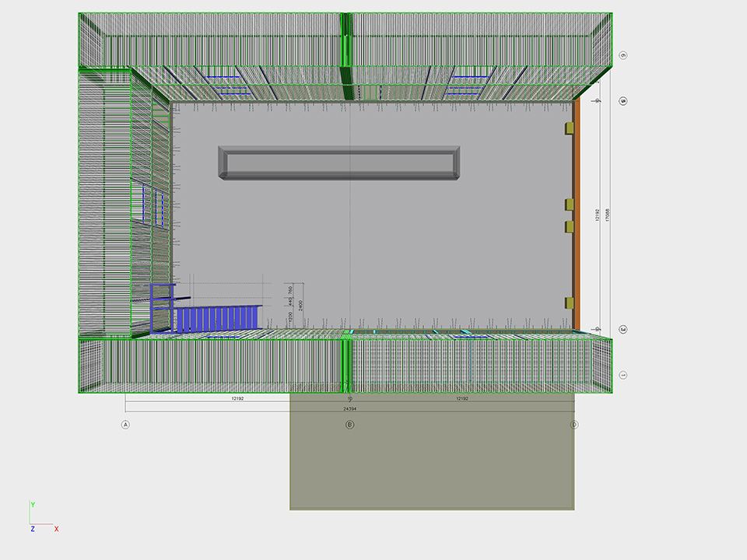Select the lowest yellow block on orange wall
Image resolution: width=747 pixels, height=560 pixels.
click(x=570, y=303)
